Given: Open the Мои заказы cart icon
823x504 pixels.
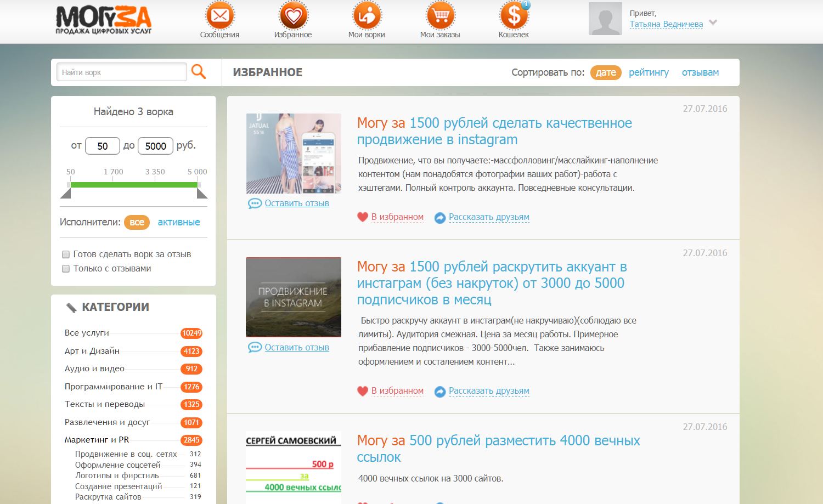Looking at the screenshot, I should [440, 15].
